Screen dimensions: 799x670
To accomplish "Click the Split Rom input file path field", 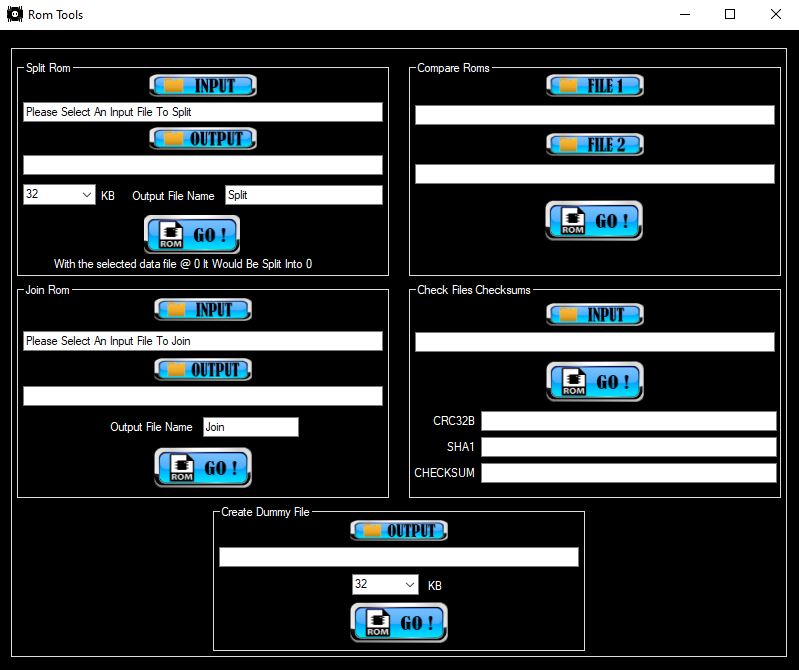I will click(203, 112).
